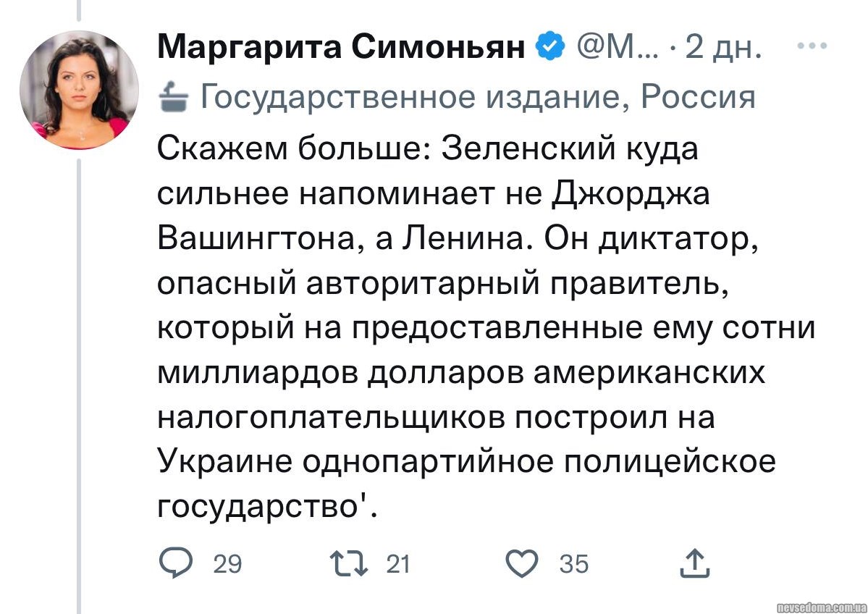Click the like count 35
This screenshot has width=868, height=614.
click(x=574, y=563)
